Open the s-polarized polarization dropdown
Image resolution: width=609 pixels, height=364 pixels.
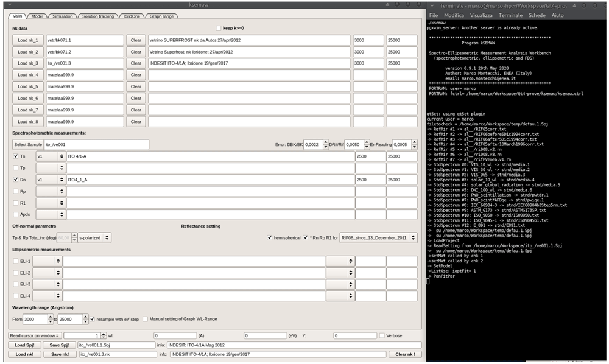[x=94, y=238]
